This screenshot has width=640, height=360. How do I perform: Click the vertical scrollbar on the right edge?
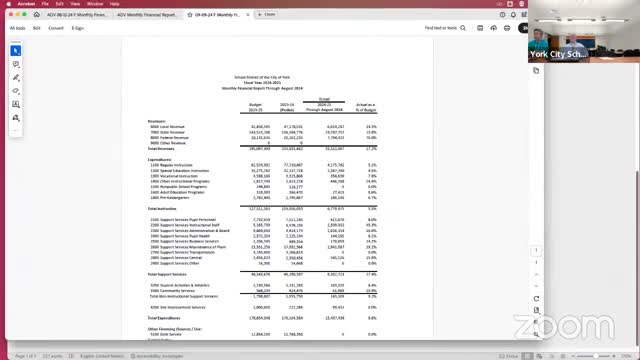(x=638, y=257)
